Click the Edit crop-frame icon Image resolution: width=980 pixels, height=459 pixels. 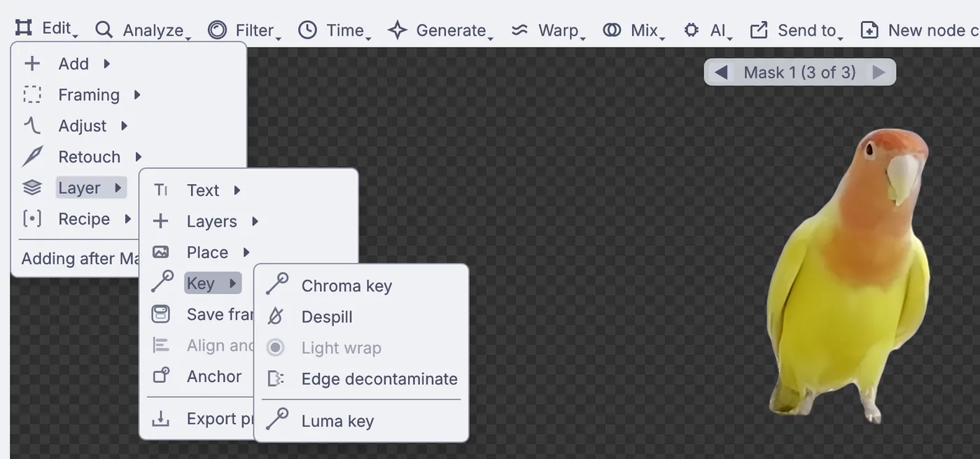click(24, 28)
